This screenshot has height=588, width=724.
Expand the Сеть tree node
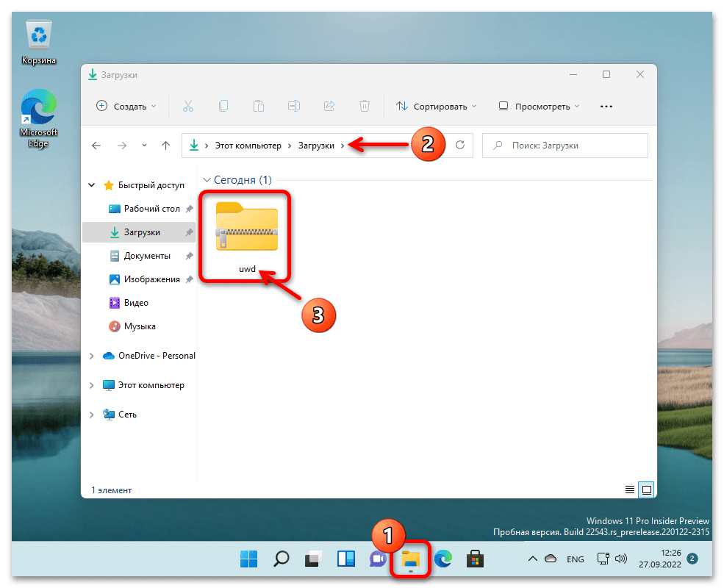(92, 415)
